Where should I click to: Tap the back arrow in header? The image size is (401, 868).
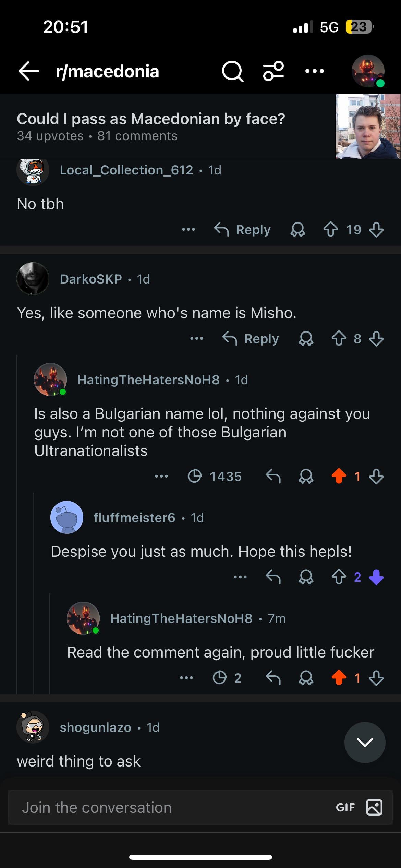pos(29,71)
